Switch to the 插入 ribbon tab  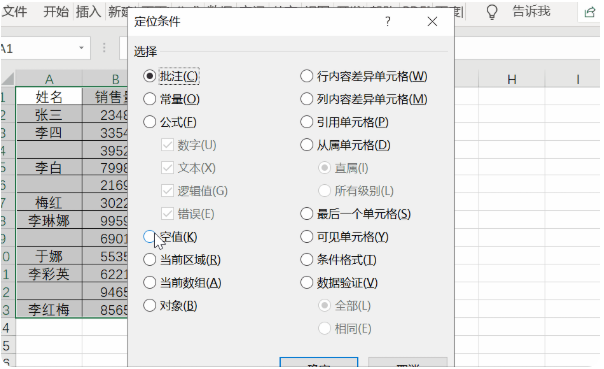[x=88, y=12]
